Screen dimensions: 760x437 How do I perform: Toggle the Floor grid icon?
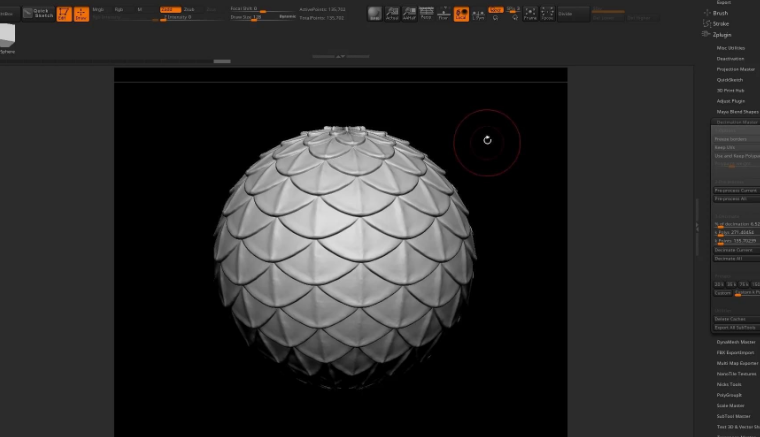tap(443, 14)
